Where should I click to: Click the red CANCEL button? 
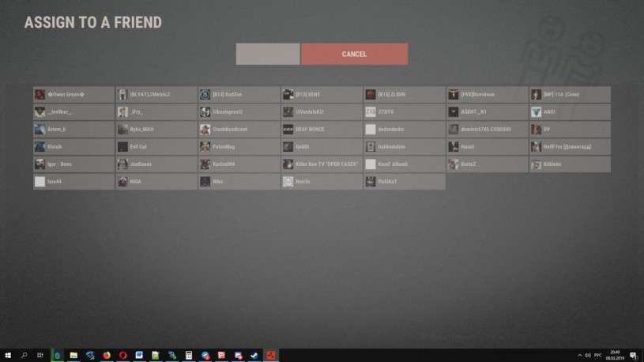click(x=354, y=54)
